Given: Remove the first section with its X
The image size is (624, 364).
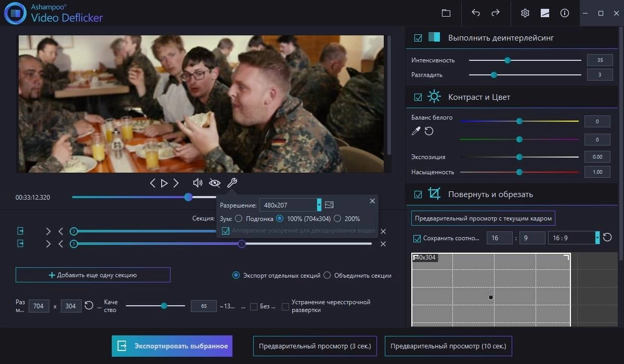Looking at the screenshot, I should pos(383,231).
